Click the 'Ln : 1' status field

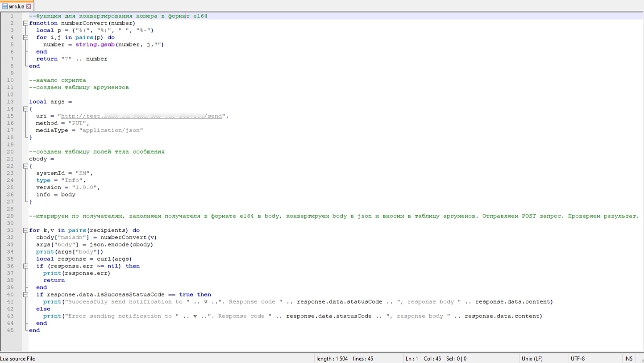[x=411, y=359]
